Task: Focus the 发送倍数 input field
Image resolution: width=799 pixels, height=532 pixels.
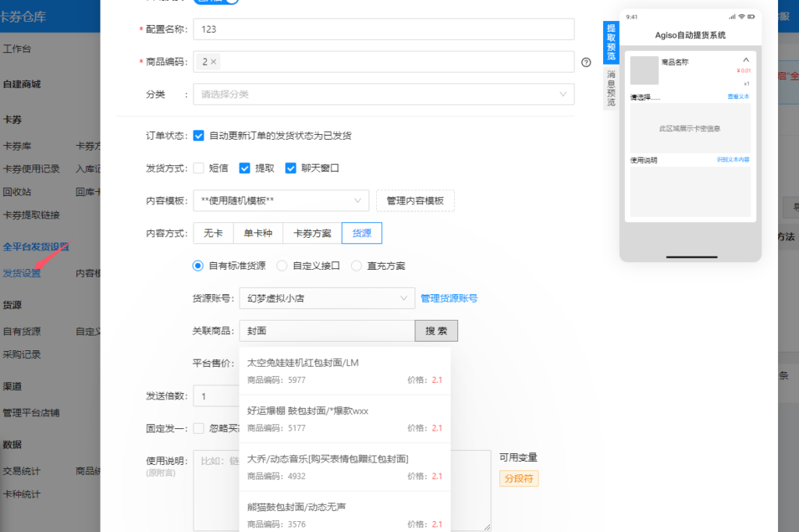Action: (216, 396)
